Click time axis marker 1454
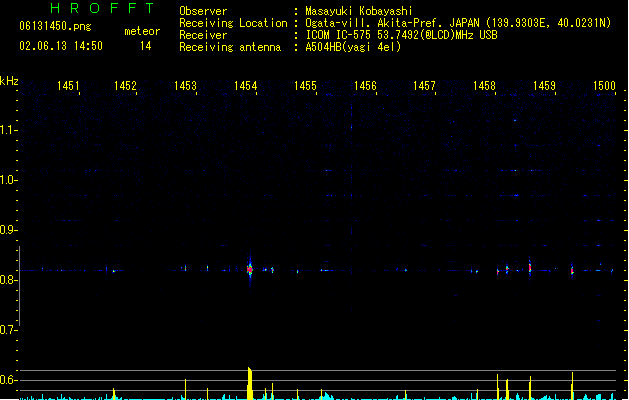The height and width of the screenshot is (400, 629). (246, 85)
